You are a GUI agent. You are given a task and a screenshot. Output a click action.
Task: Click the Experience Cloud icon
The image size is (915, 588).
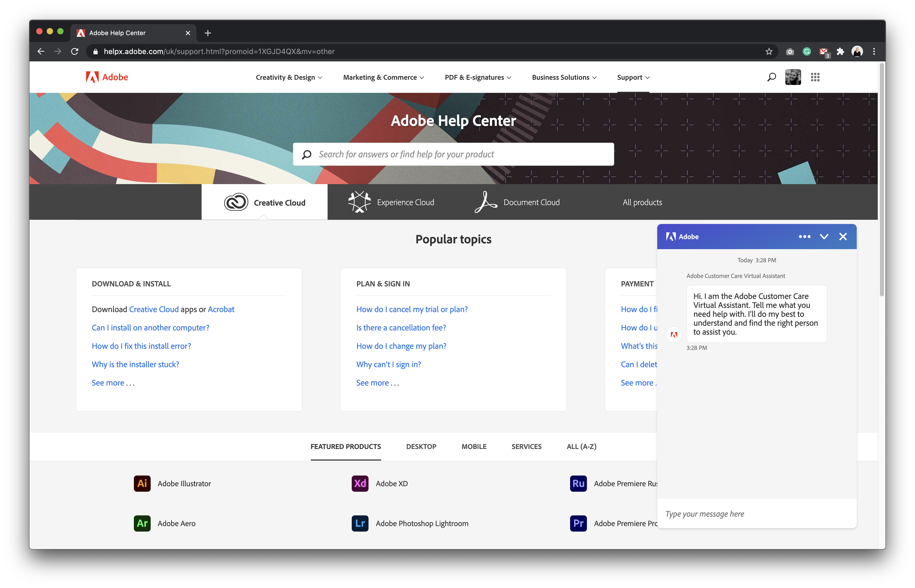[x=359, y=202]
